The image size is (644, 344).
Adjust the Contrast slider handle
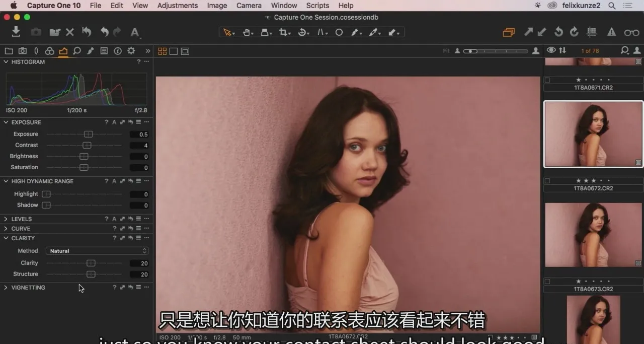click(87, 146)
